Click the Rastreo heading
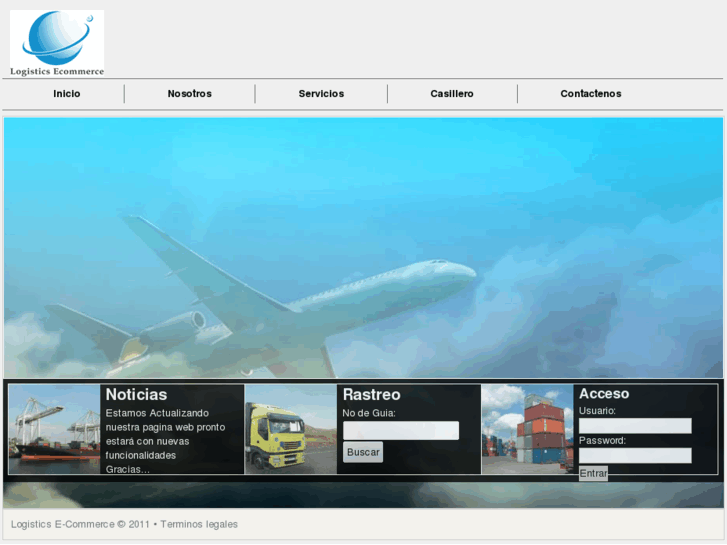The image size is (727, 545). click(x=371, y=394)
